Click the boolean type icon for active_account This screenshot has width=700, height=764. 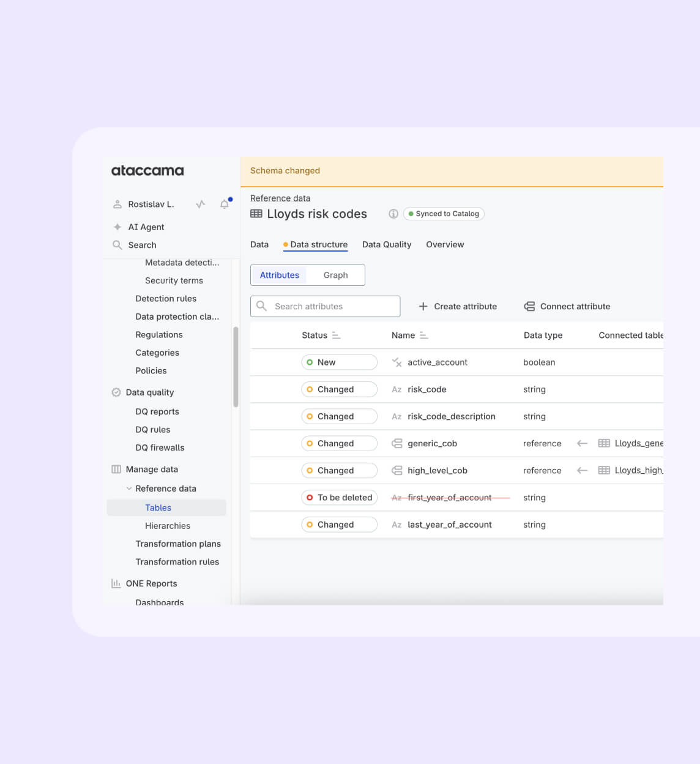pyautogui.click(x=397, y=362)
